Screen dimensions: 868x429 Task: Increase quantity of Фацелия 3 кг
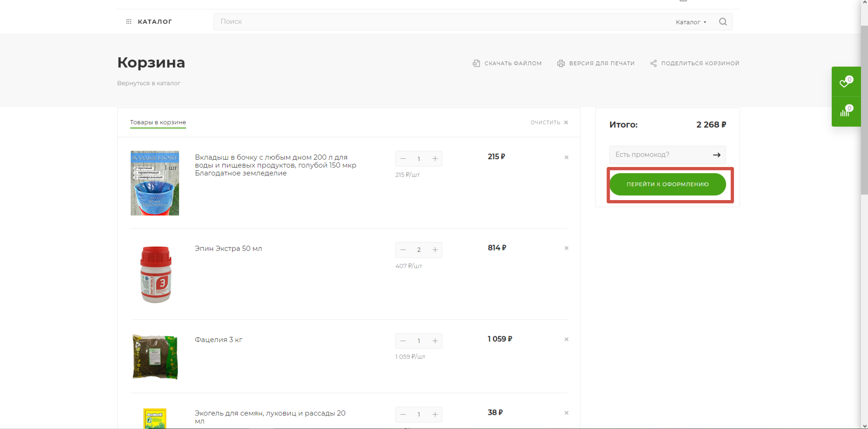[435, 341]
